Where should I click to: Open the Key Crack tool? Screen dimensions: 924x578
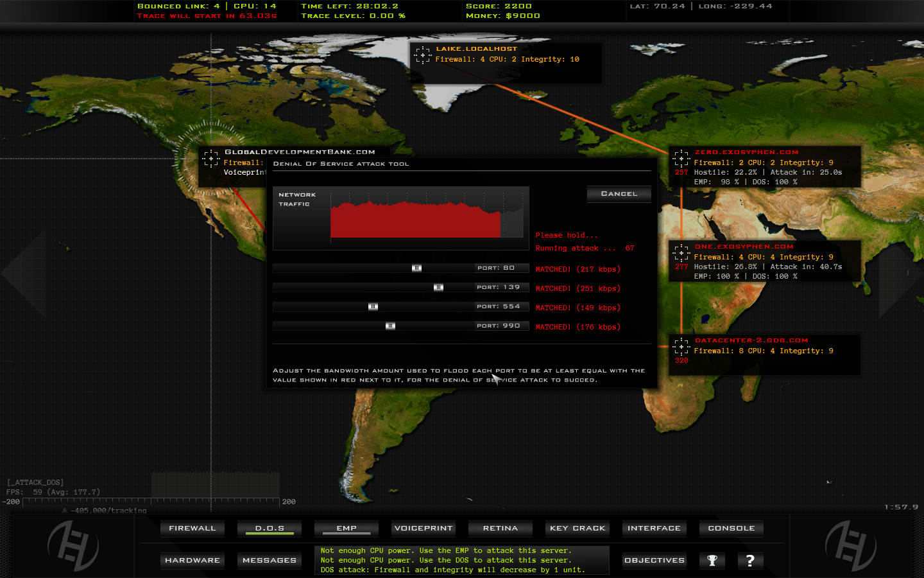[x=577, y=529]
